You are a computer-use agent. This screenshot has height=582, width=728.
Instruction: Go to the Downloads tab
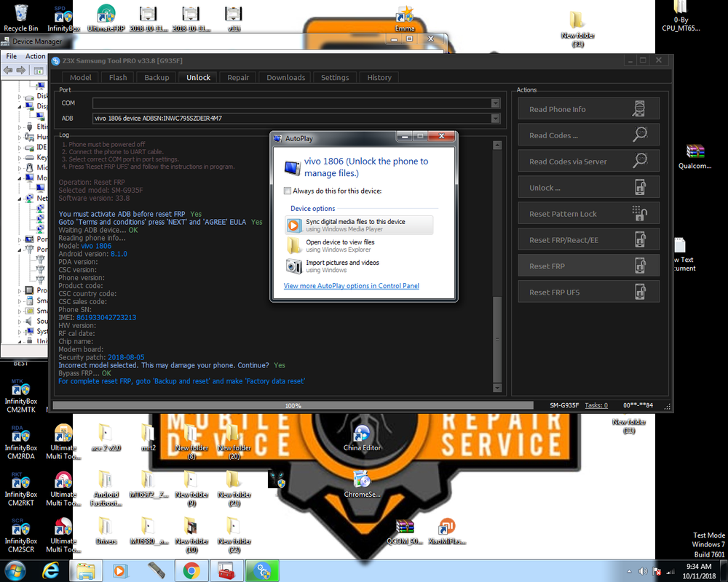[285, 78]
